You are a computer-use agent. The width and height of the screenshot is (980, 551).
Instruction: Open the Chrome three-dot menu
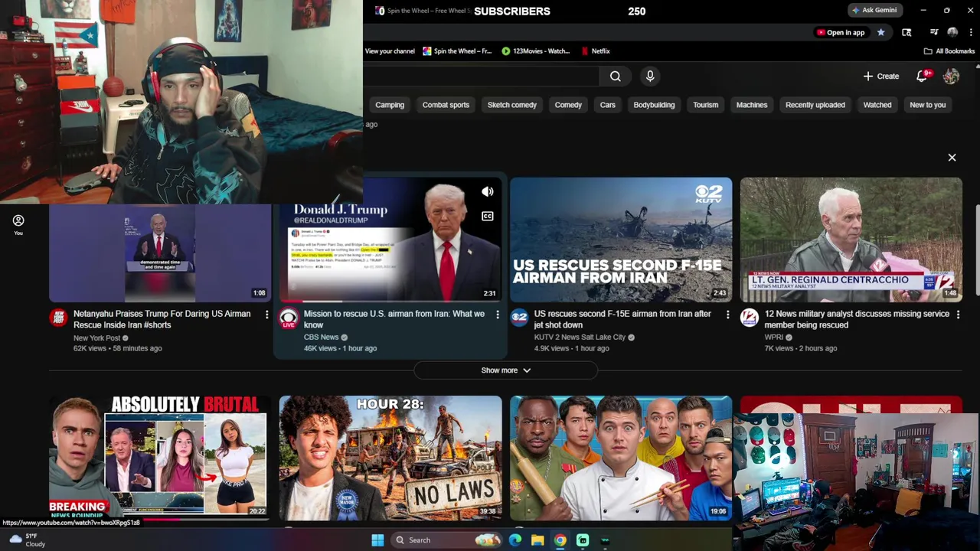(x=971, y=32)
